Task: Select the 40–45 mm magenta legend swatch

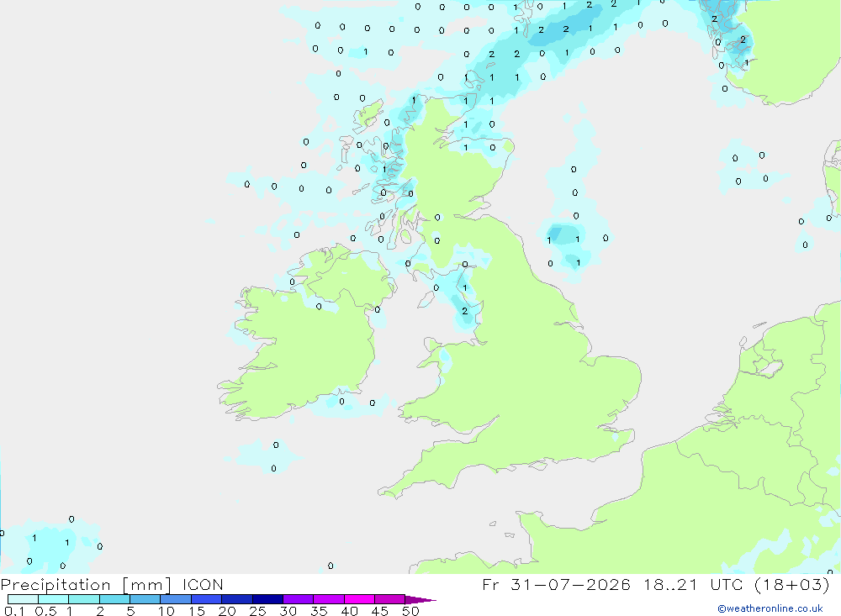Action: [359, 599]
